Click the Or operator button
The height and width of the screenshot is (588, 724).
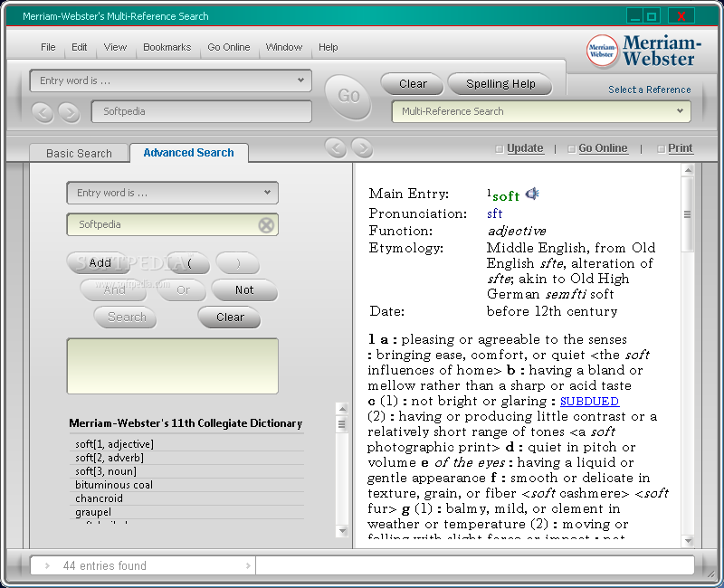(x=183, y=289)
